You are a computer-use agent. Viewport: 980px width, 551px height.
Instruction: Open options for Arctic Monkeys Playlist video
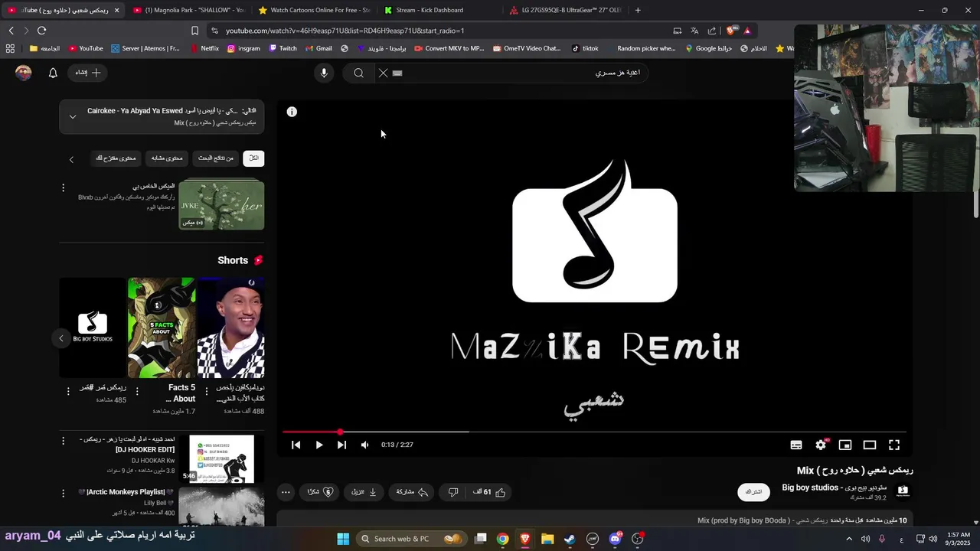point(63,494)
